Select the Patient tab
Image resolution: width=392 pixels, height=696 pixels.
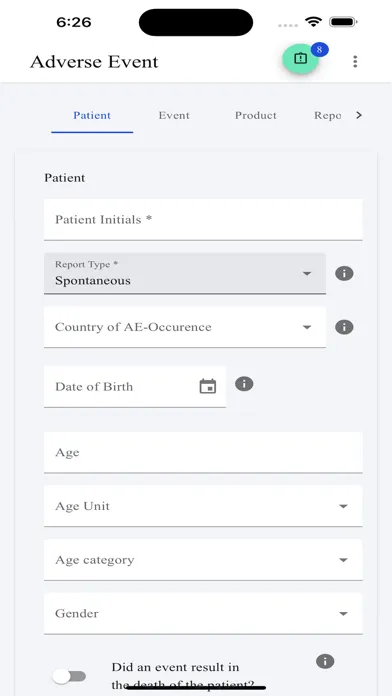92,115
